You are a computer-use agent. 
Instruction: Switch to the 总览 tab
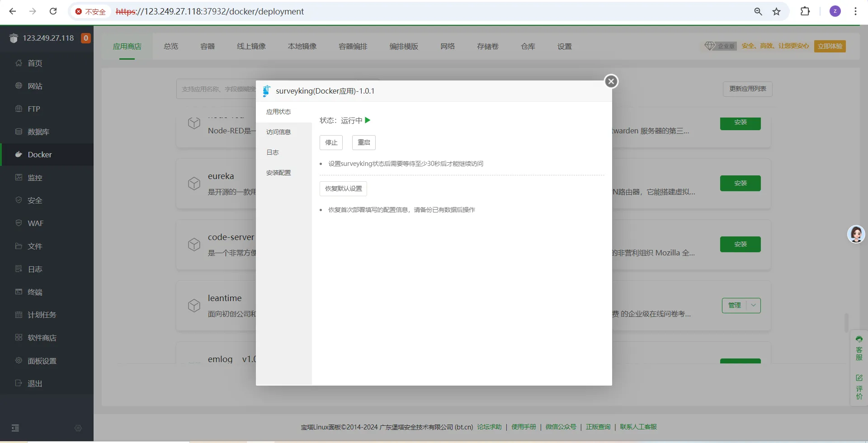tap(171, 46)
